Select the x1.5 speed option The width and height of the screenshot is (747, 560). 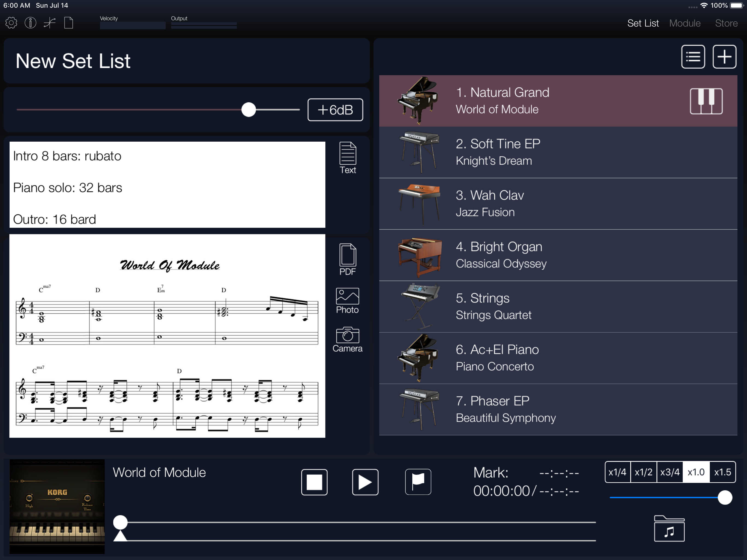tap(722, 472)
